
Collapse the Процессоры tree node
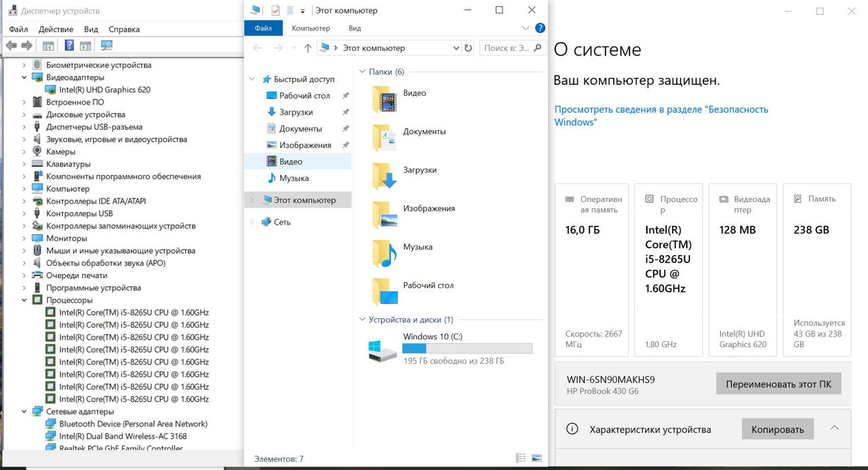pyautogui.click(x=24, y=300)
